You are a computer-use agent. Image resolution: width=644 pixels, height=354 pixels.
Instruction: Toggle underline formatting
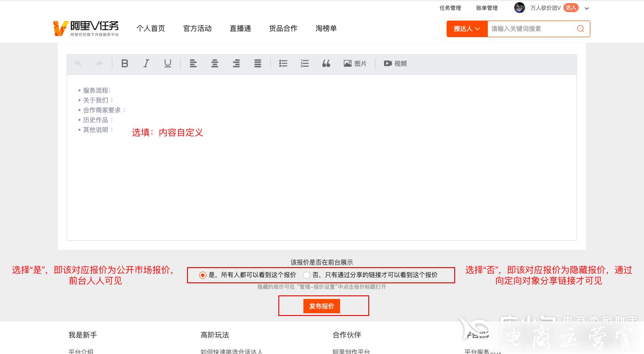(x=168, y=64)
